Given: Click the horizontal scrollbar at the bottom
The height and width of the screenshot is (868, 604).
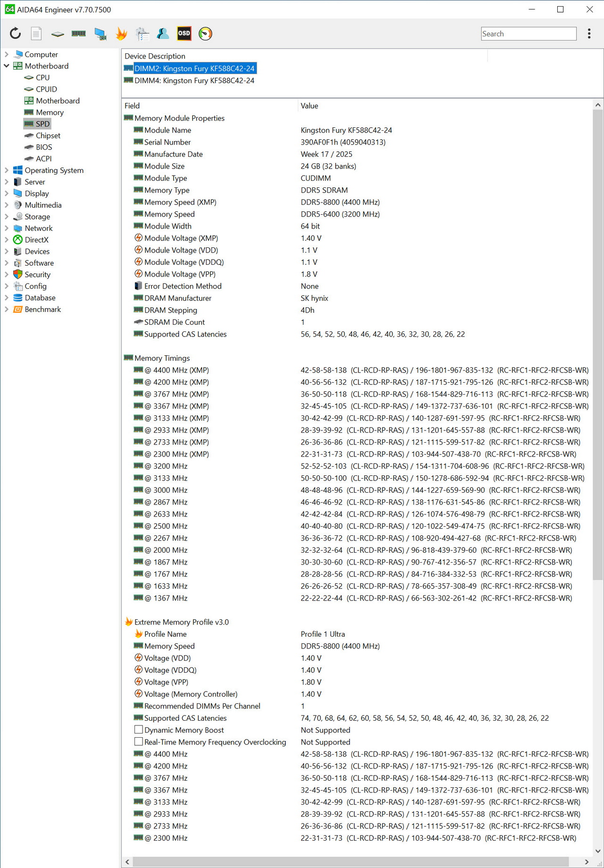Looking at the screenshot, I should pos(349,861).
